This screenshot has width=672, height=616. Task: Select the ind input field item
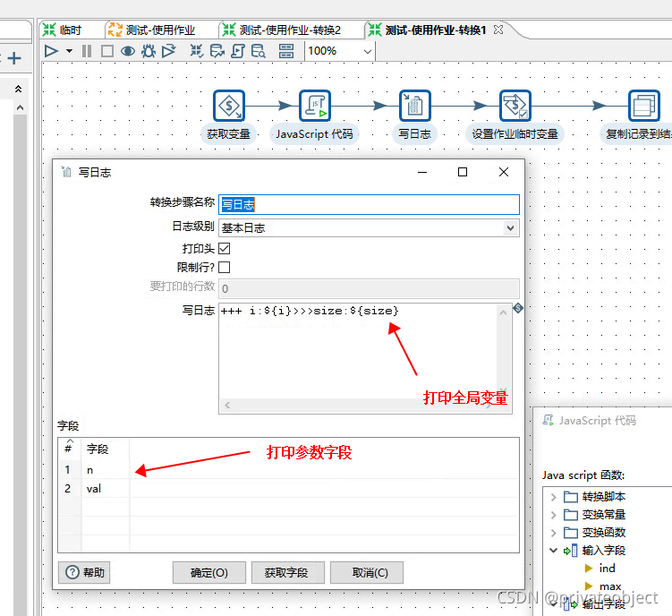pyautogui.click(x=607, y=569)
